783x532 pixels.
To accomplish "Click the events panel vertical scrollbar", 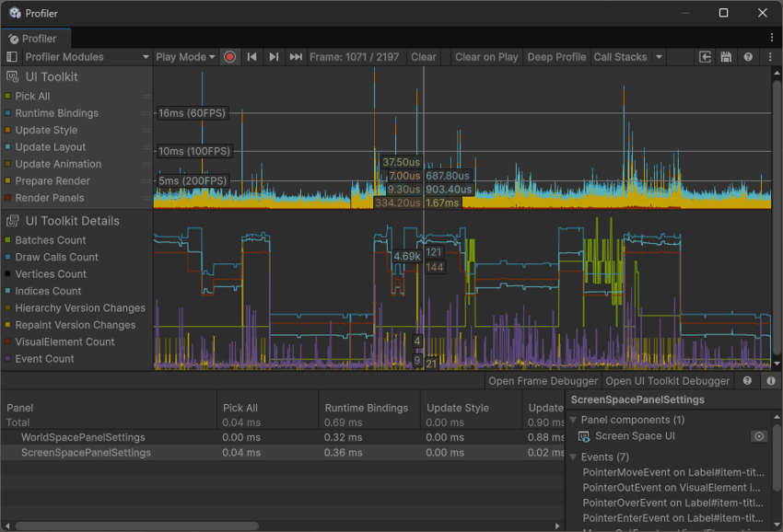I will click(777, 457).
